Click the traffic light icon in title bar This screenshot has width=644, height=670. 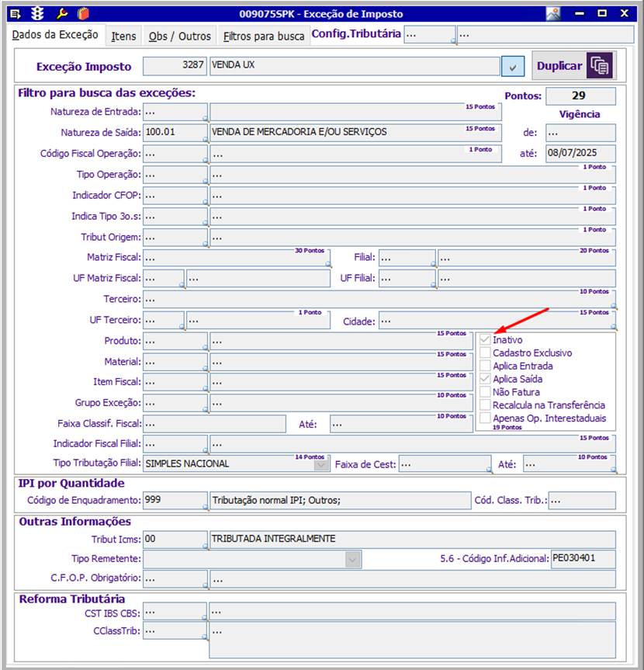(37, 14)
